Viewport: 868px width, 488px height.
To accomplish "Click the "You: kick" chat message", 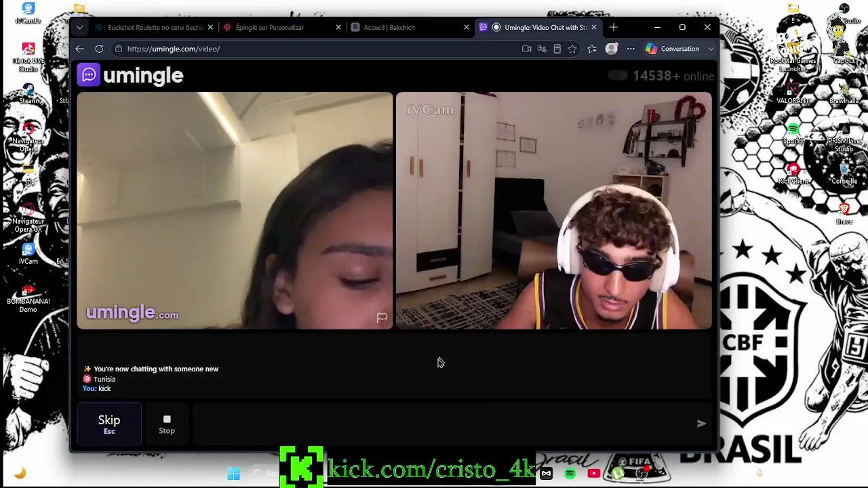I will tap(96, 388).
